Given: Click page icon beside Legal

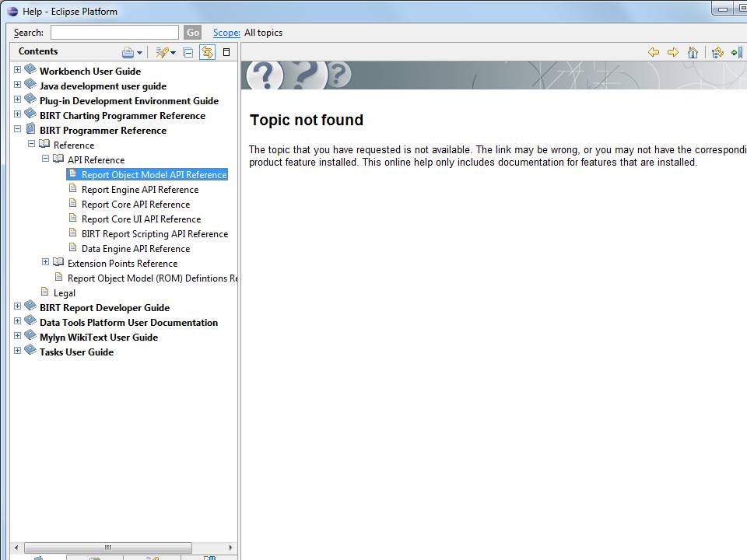Looking at the screenshot, I should [45, 292].
